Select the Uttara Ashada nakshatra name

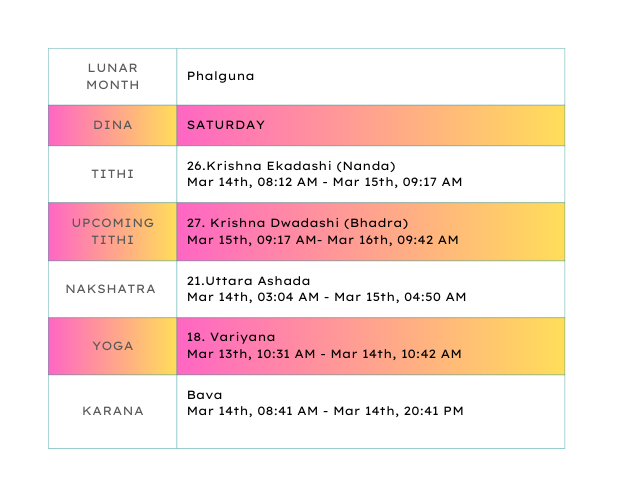(248, 281)
